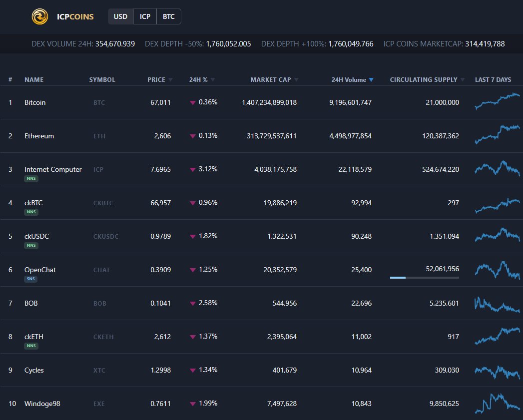523x420 pixels.
Task: Open the Bitcoin row name
Action: pos(34,102)
